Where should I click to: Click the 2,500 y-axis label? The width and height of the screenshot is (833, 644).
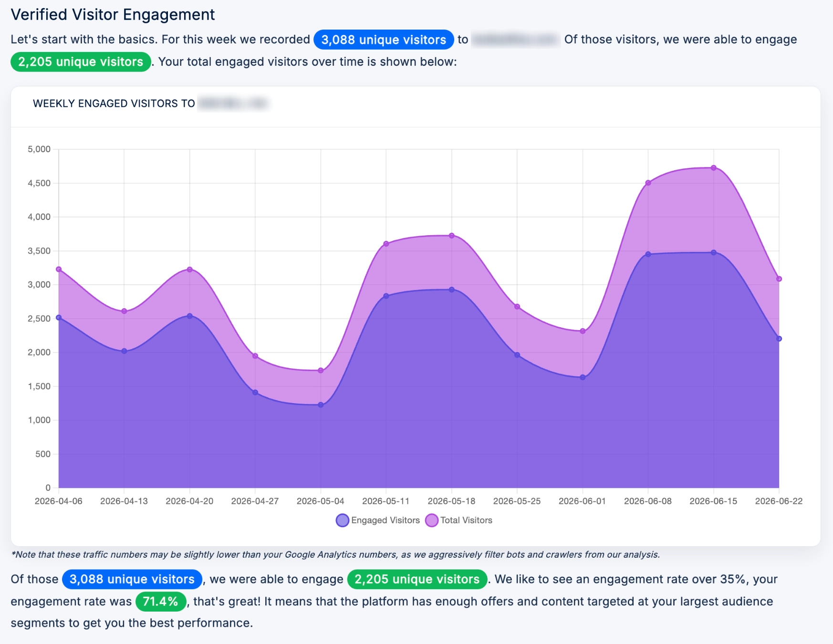tap(39, 319)
